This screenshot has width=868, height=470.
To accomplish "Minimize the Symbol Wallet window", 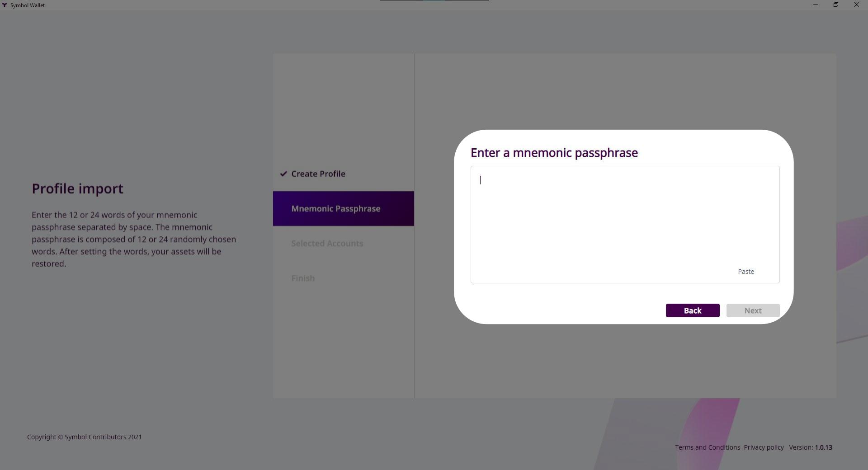I will (815, 5).
